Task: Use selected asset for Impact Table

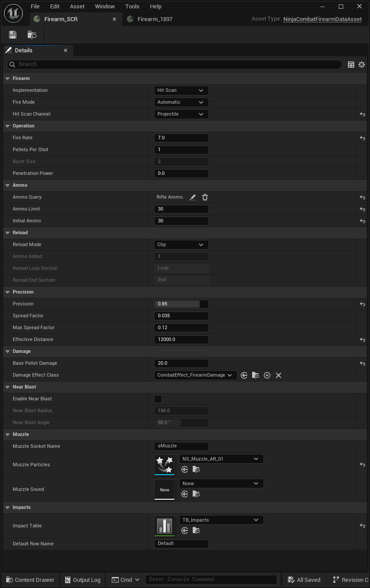Action: coord(185,530)
